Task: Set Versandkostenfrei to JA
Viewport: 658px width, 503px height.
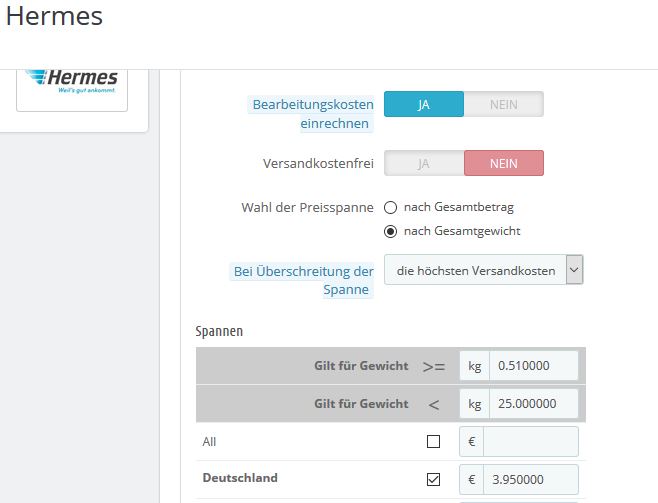Action: coord(424,163)
